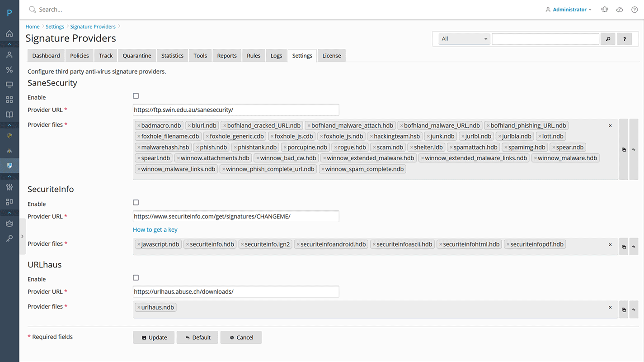Focus the SecuriteInfo Provider URL field

[x=236, y=216]
